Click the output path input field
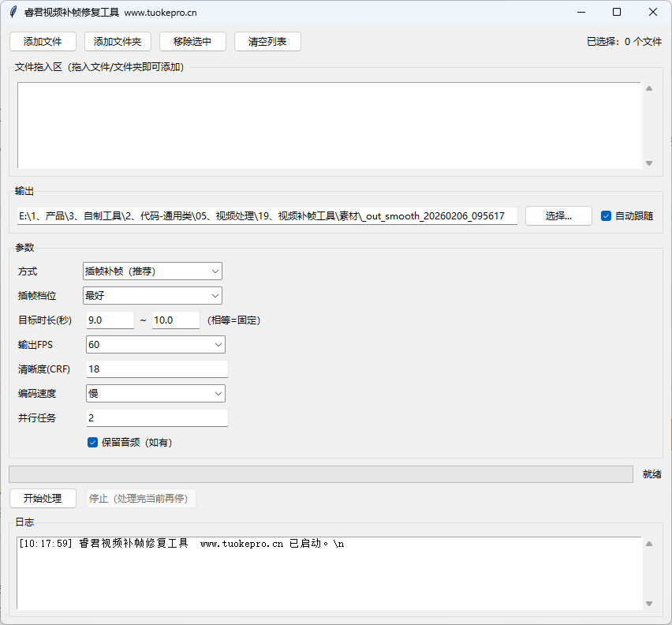 pyautogui.click(x=266, y=216)
